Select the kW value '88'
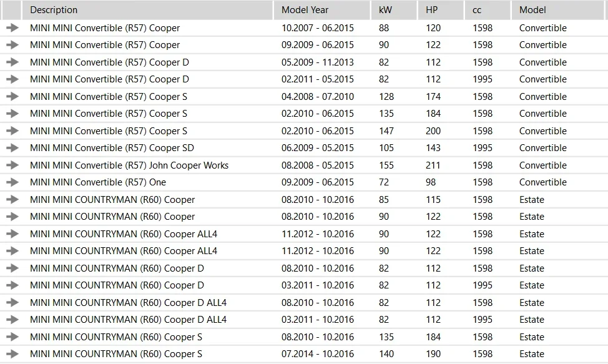This screenshot has width=608, height=364. tap(384, 28)
